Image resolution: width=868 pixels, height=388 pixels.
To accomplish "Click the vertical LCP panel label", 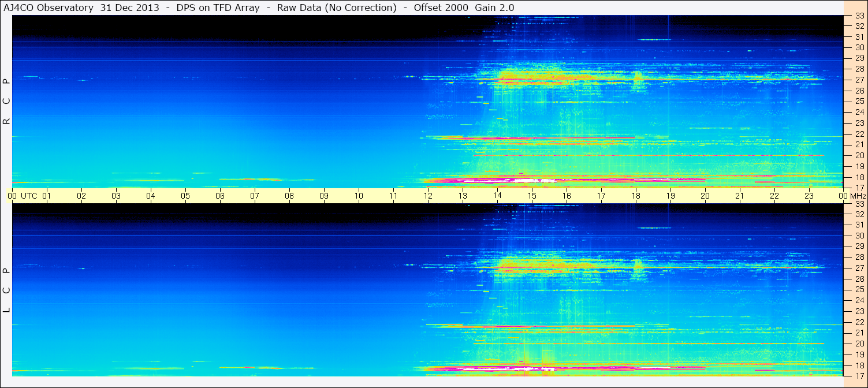I will point(6,290).
